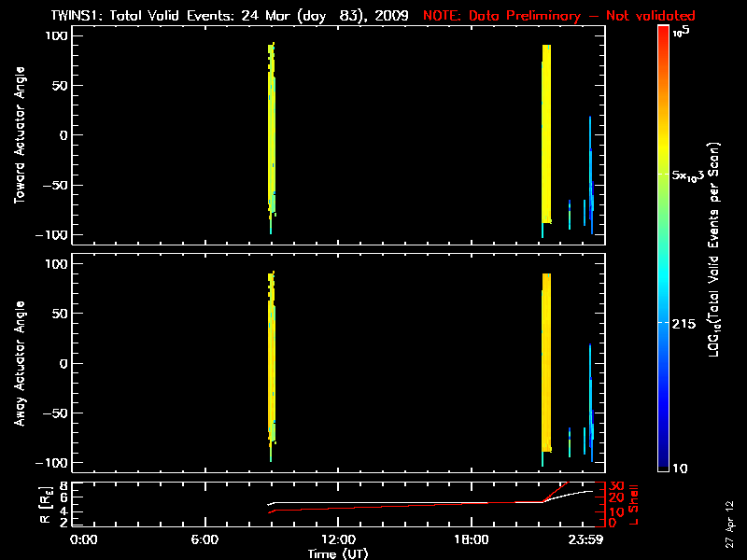Viewport: 747px width, 560px height.
Task: Click the colorbar label '5x10^3'
Action: pyautogui.click(x=695, y=175)
